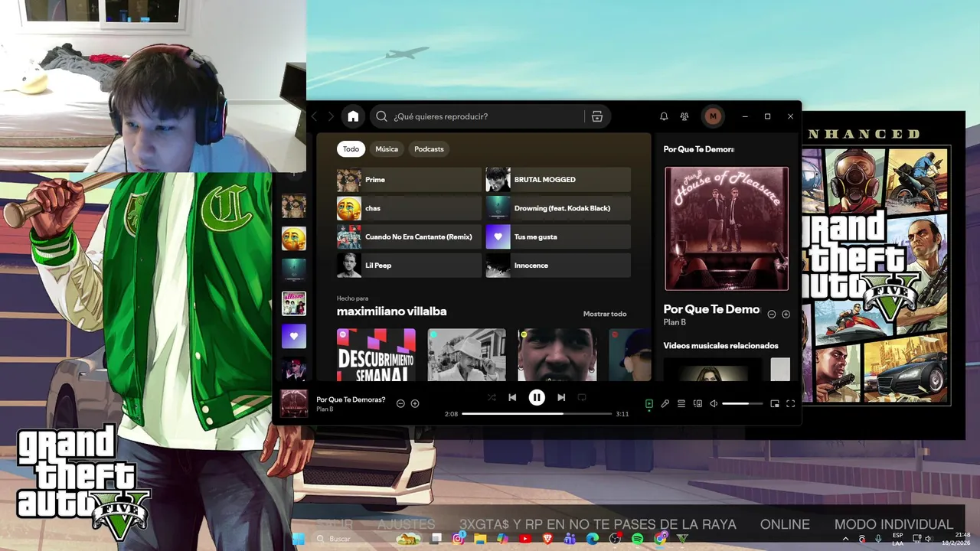The image size is (980, 551).
Task: Open the Innocence tile
Action: (x=558, y=266)
